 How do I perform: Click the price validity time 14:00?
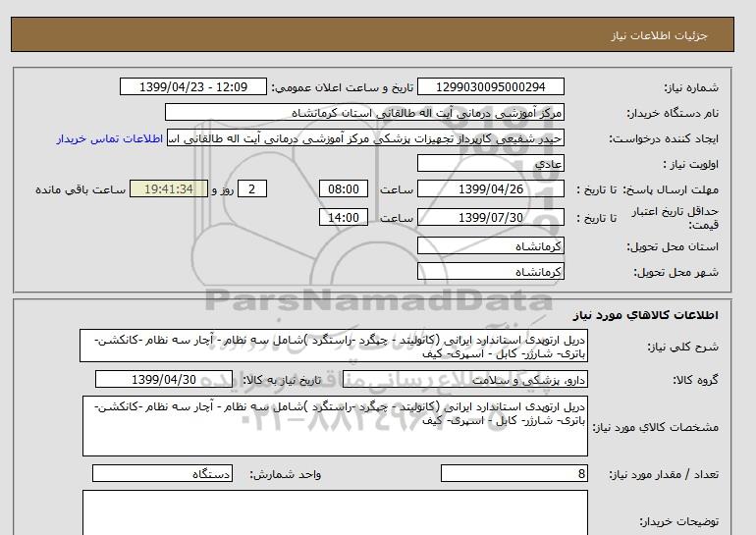[344, 217]
